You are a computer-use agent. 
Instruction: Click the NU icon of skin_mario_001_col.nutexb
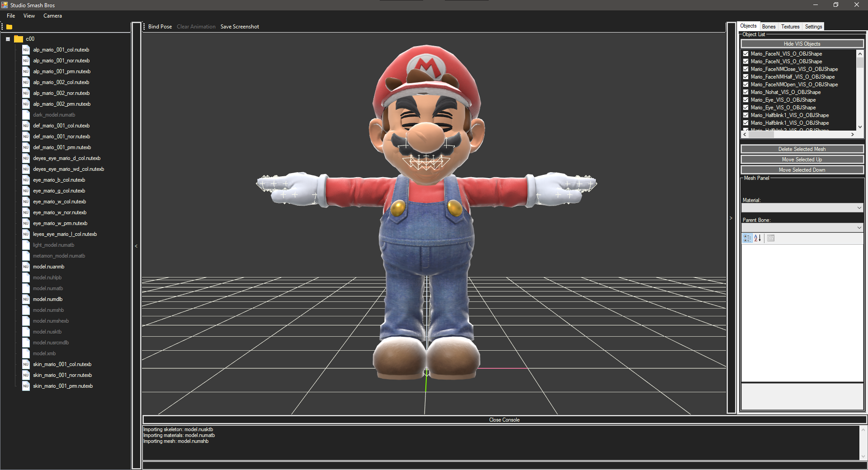[26, 364]
